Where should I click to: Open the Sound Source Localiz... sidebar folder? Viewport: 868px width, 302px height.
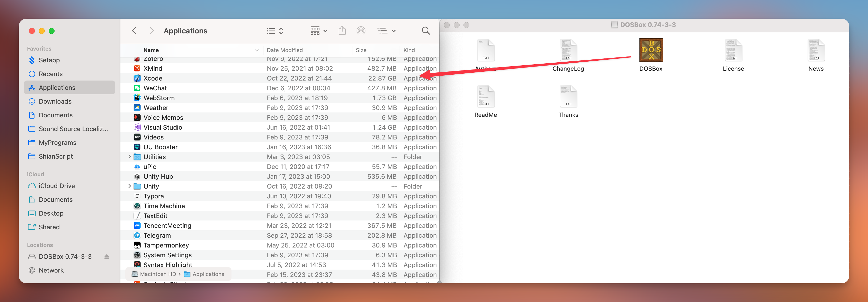point(69,129)
